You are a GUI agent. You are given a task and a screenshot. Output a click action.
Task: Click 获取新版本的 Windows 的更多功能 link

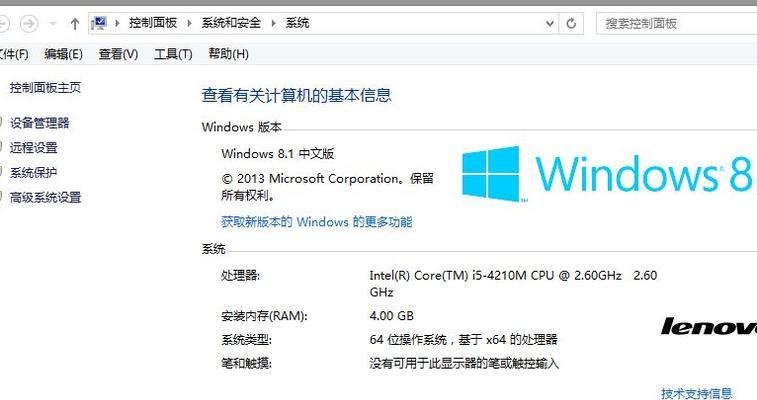pos(317,222)
